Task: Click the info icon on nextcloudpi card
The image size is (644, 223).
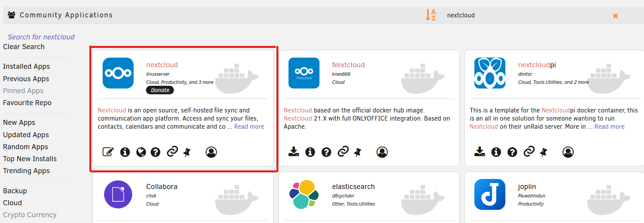Action: [496, 152]
